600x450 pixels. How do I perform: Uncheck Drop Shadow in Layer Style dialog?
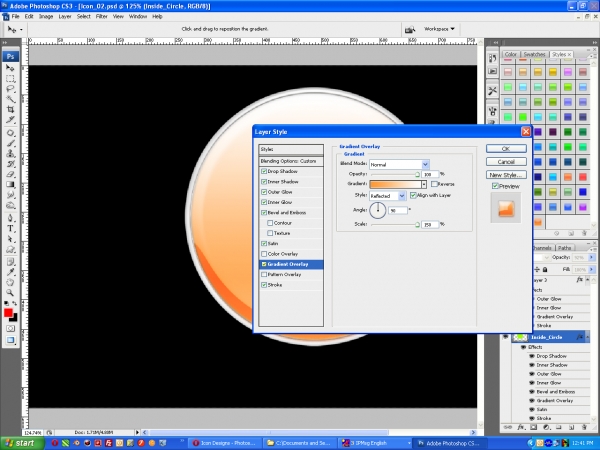tap(264, 171)
